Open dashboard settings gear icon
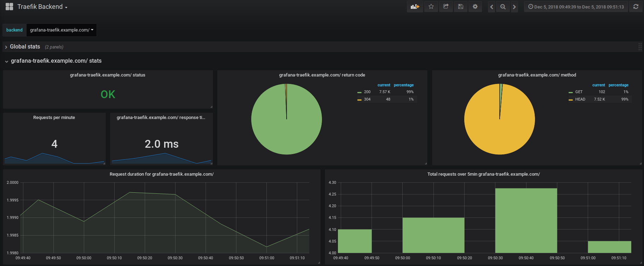Viewport: 644px width, 266px height. (475, 7)
